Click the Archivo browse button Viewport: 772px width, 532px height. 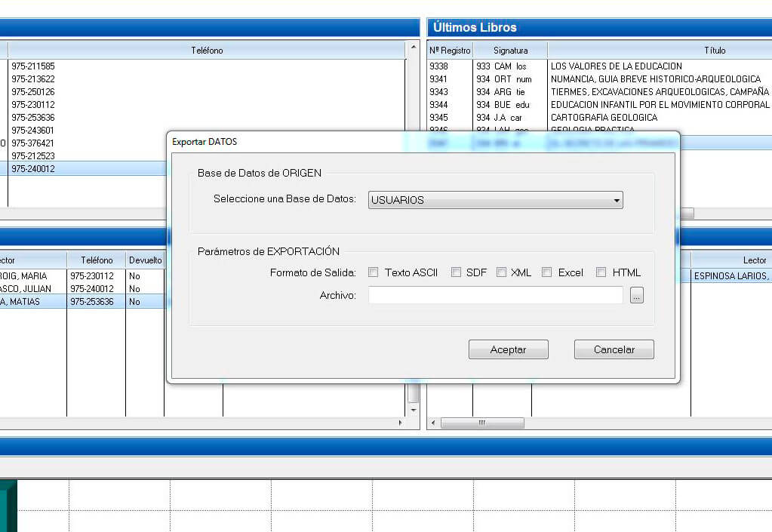coord(637,297)
